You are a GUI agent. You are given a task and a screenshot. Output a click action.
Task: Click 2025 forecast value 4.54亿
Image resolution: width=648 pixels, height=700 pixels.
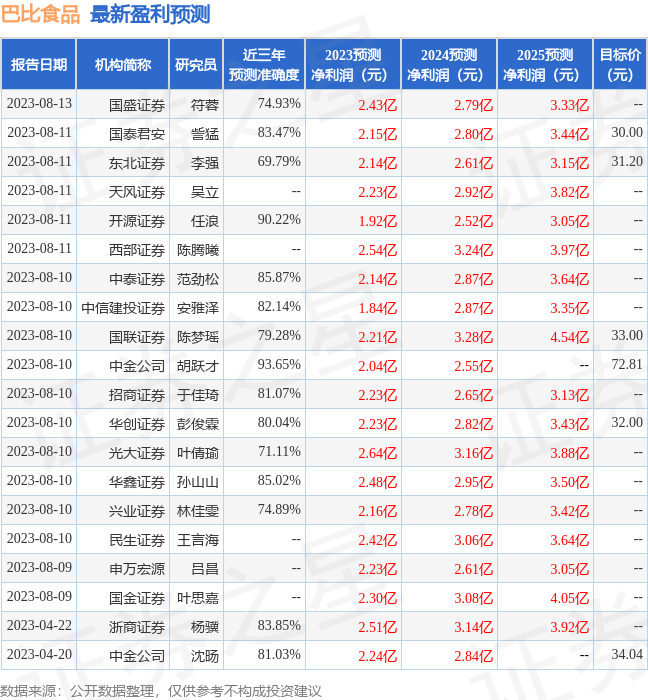point(569,338)
